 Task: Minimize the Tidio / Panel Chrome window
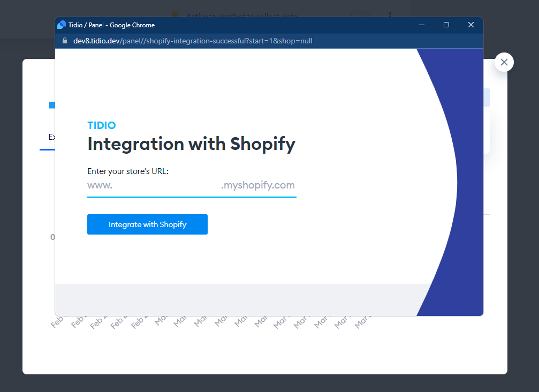(x=422, y=25)
